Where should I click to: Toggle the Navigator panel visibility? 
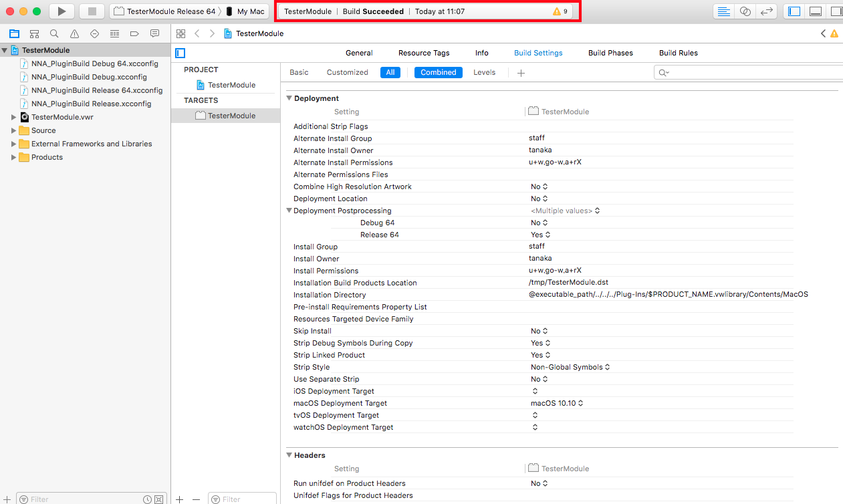[x=794, y=11]
